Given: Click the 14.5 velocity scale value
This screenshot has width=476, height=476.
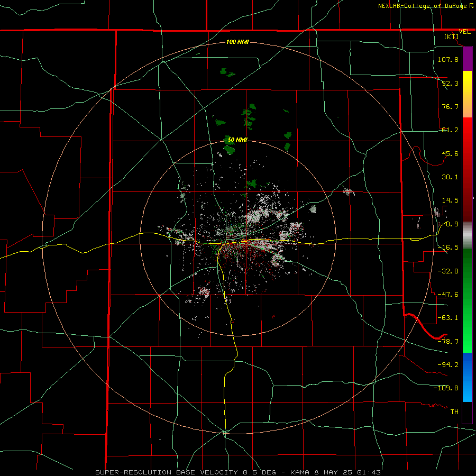Looking at the screenshot, I should [450, 200].
